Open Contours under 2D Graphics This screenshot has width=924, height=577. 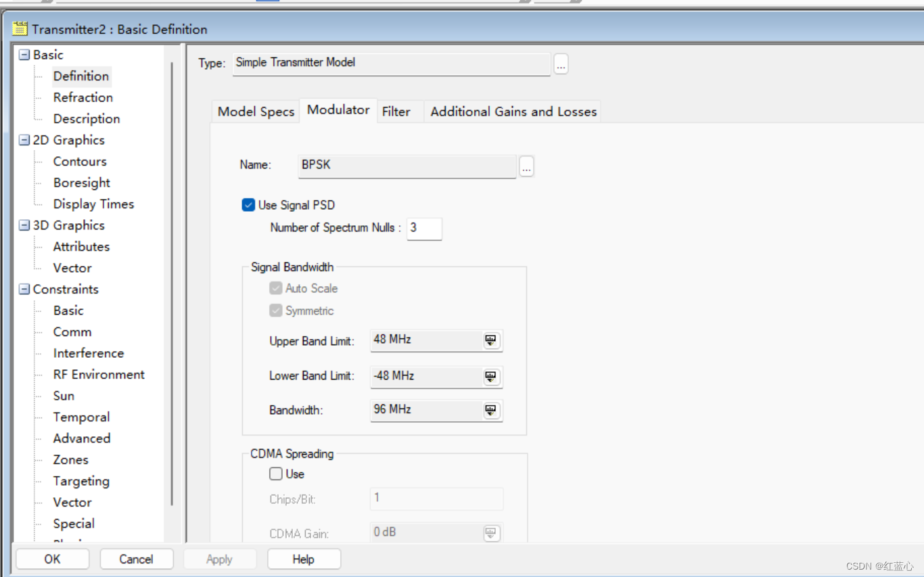(80, 161)
